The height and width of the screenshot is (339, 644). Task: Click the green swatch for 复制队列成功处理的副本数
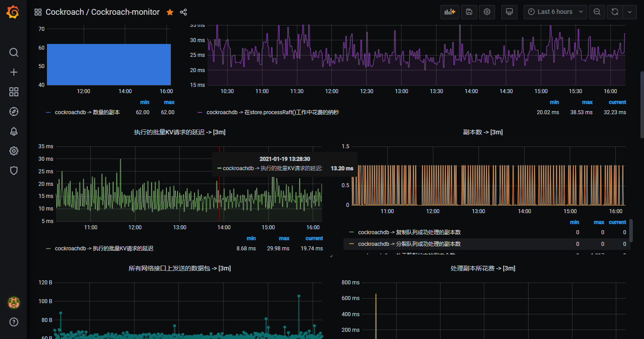[x=352, y=232]
